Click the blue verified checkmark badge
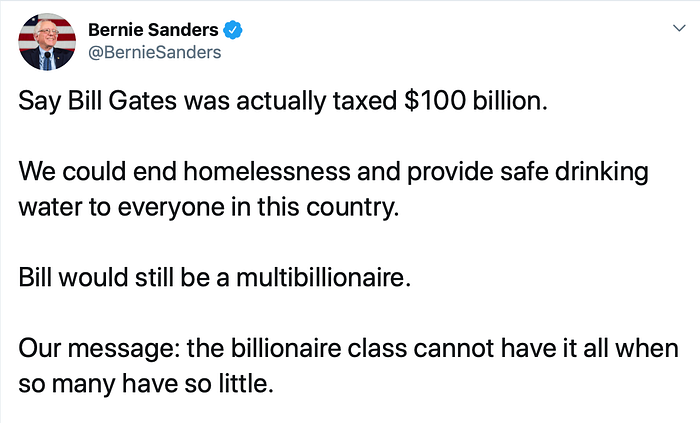700x423 pixels. click(233, 30)
